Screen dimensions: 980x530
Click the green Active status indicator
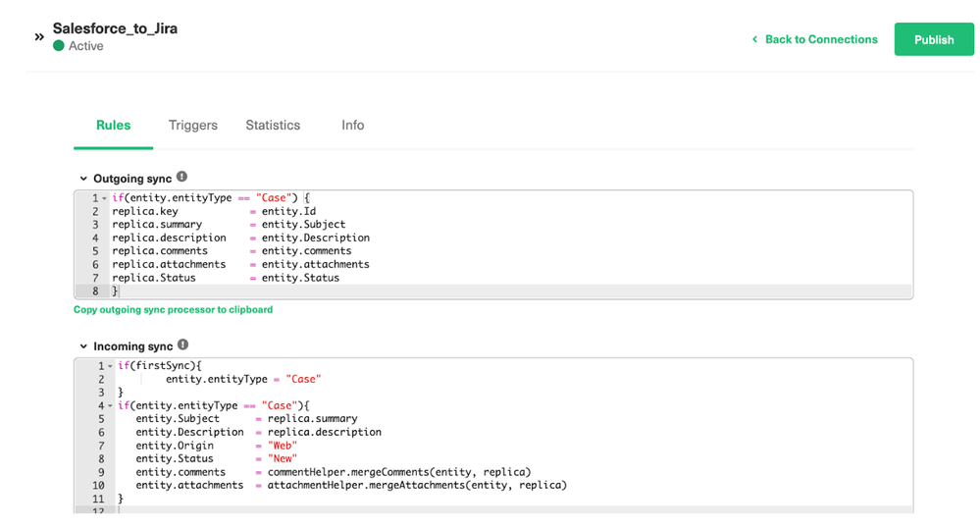(x=59, y=45)
